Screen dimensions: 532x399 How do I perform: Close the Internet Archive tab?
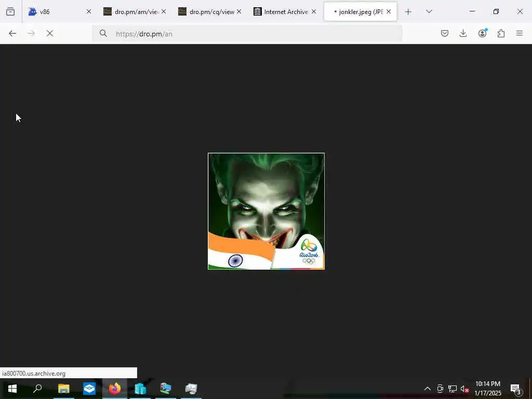(314, 12)
